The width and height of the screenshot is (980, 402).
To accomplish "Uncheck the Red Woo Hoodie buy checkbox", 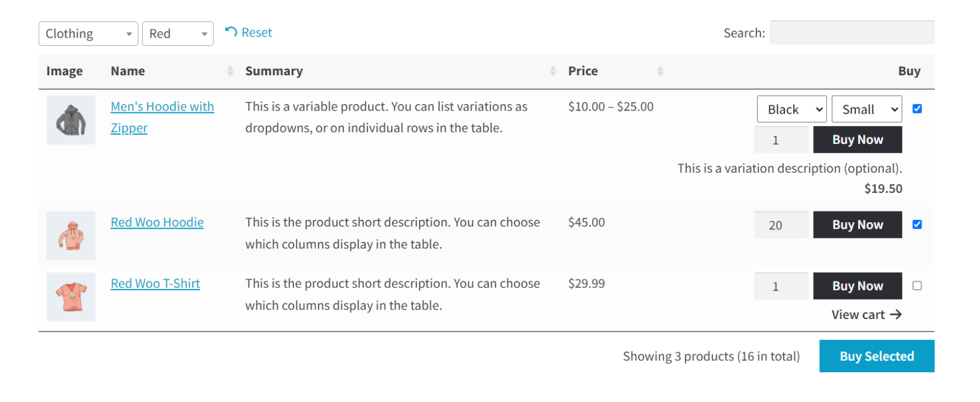I will point(917,225).
